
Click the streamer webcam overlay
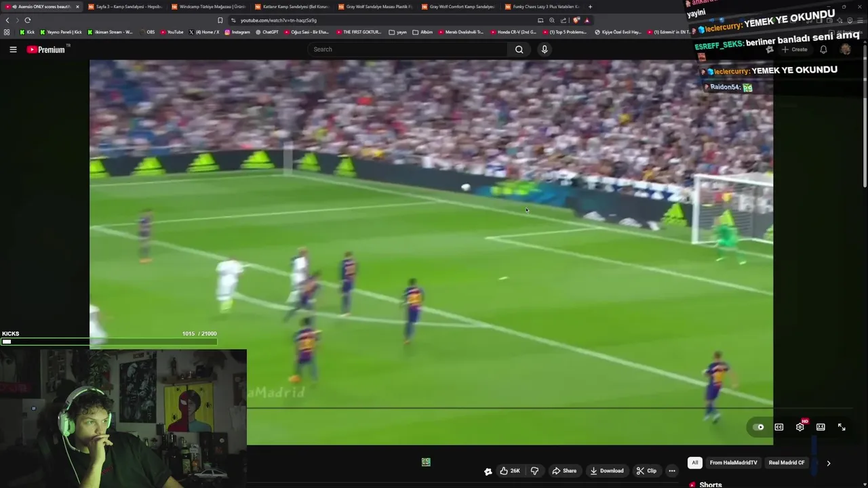123,419
